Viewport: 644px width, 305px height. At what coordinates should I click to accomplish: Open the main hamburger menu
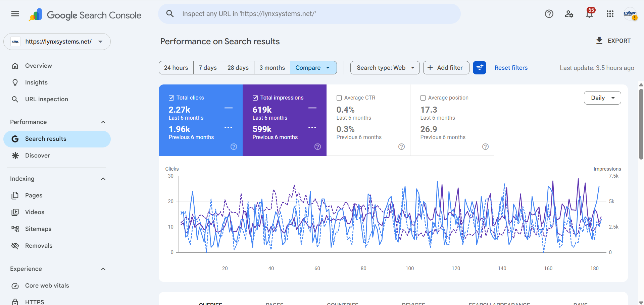(15, 14)
